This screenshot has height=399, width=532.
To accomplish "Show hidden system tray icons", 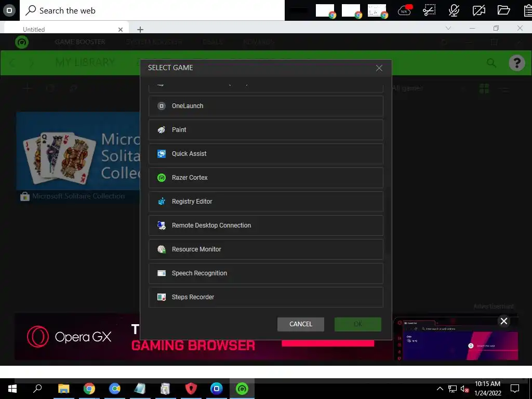I will coord(440,389).
